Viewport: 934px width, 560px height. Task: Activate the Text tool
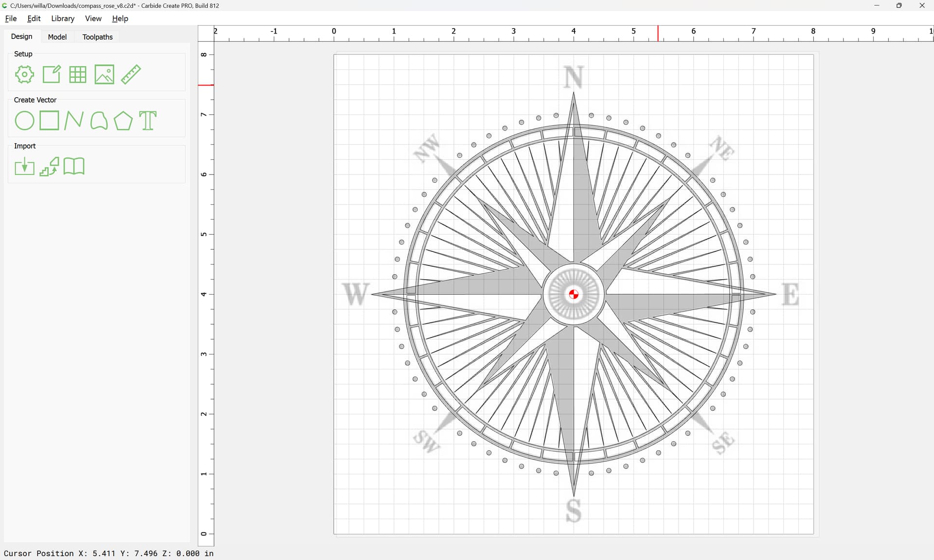point(148,121)
